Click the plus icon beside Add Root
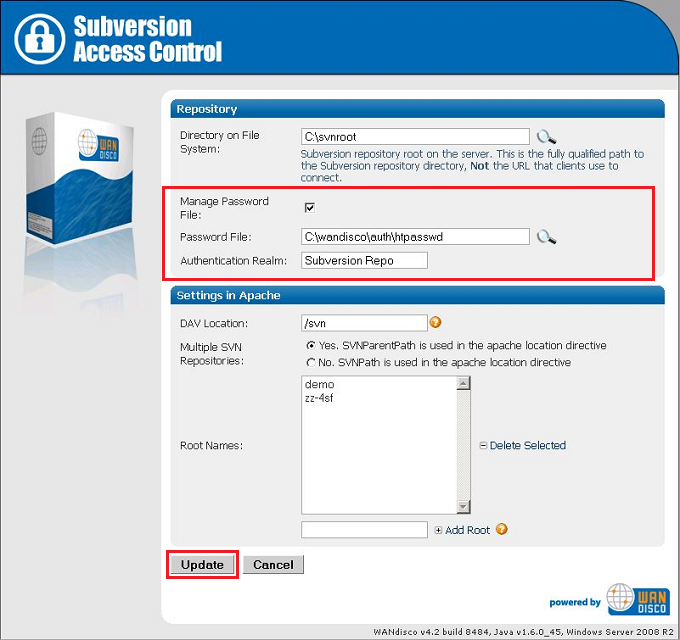This screenshot has height=640, width=680. pos(438,530)
